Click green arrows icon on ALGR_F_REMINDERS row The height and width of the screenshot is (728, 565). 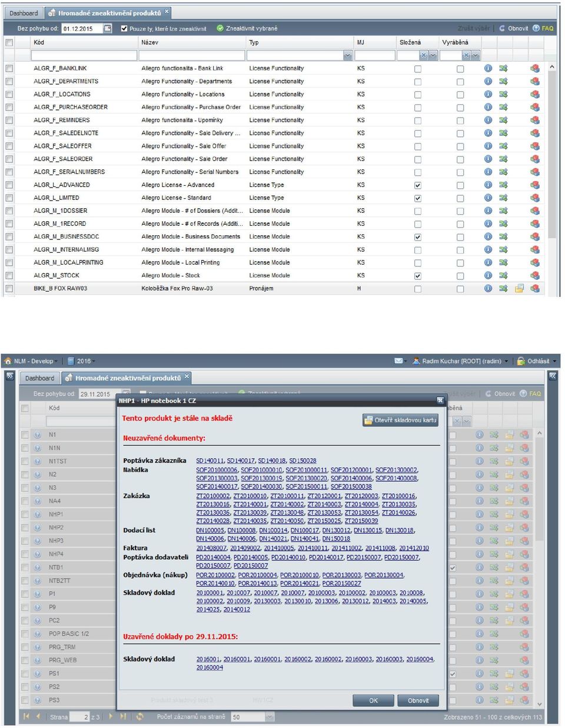point(503,120)
